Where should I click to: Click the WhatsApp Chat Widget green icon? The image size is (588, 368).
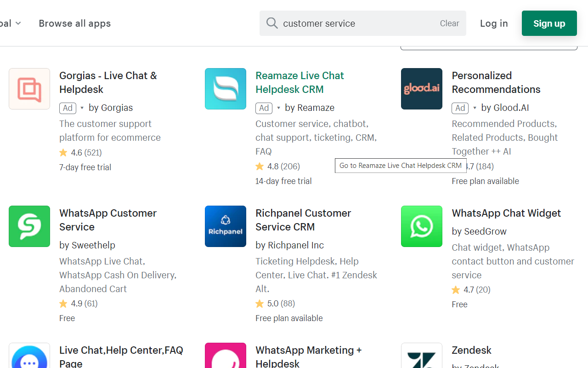pos(421,226)
